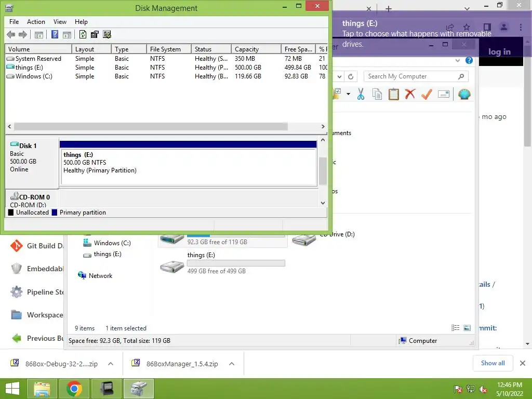Click the Copy icon in Explorer toolbar

377,94
